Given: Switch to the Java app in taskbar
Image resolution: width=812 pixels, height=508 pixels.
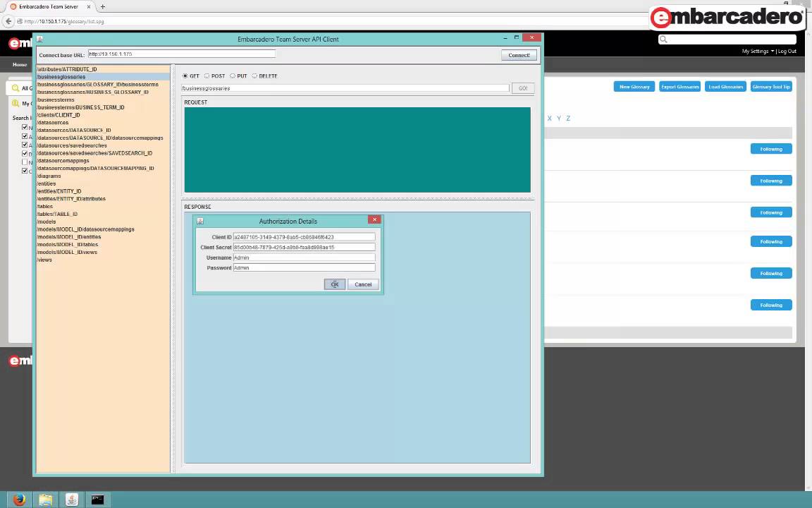Looking at the screenshot, I should click(x=71, y=500).
